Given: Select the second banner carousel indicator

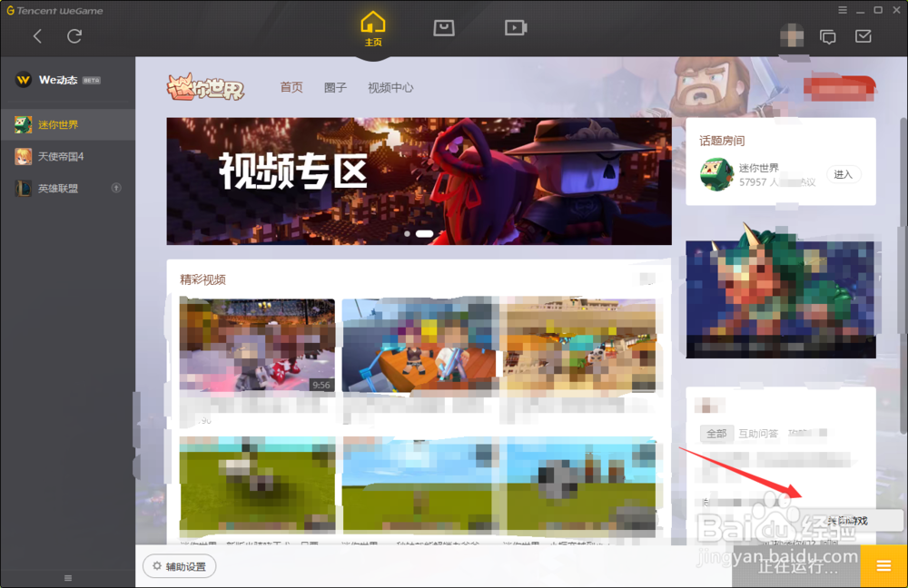Looking at the screenshot, I should [x=424, y=234].
